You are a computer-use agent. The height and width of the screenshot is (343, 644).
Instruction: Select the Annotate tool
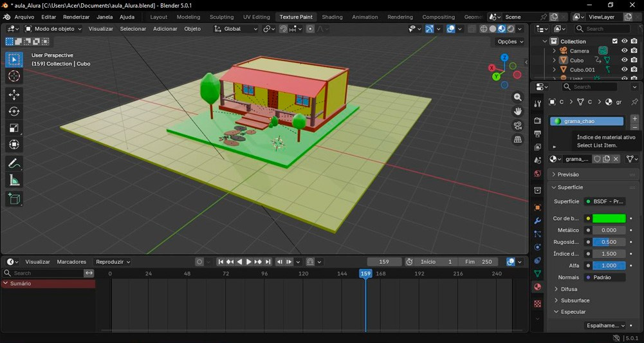pos(14,163)
